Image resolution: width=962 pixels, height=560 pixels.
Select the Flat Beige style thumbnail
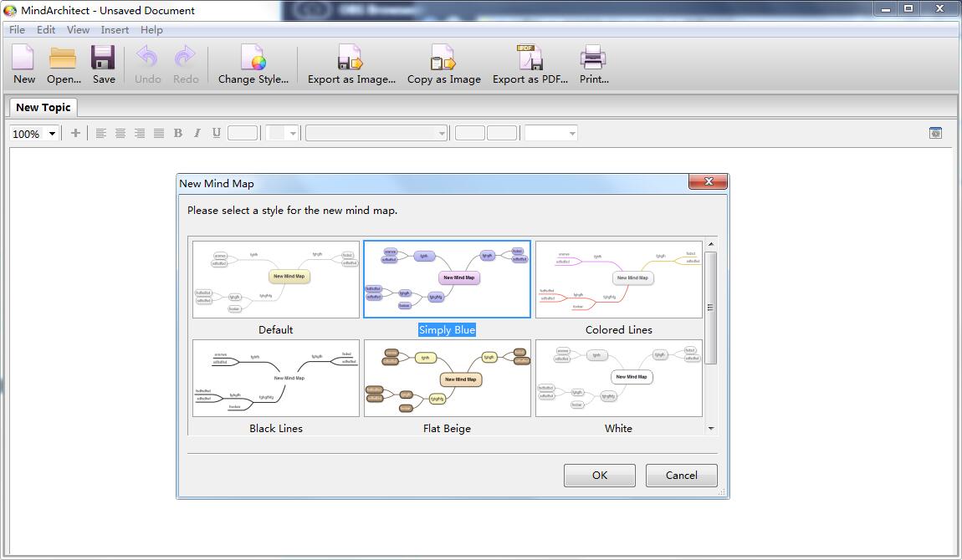(x=448, y=378)
